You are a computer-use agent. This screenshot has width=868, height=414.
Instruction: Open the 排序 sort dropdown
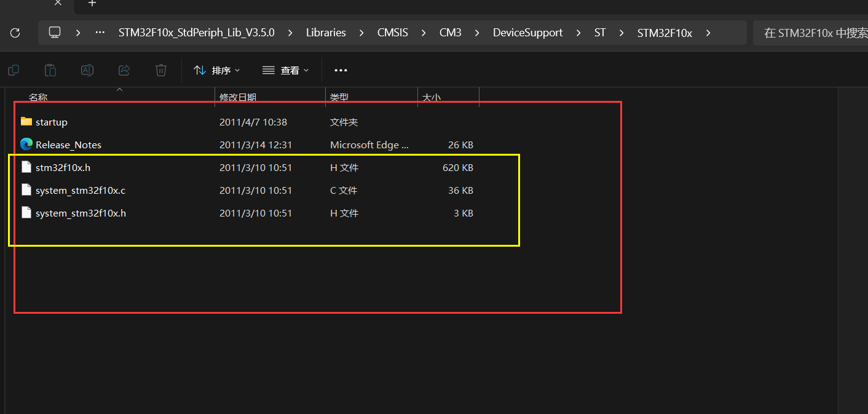(217, 71)
